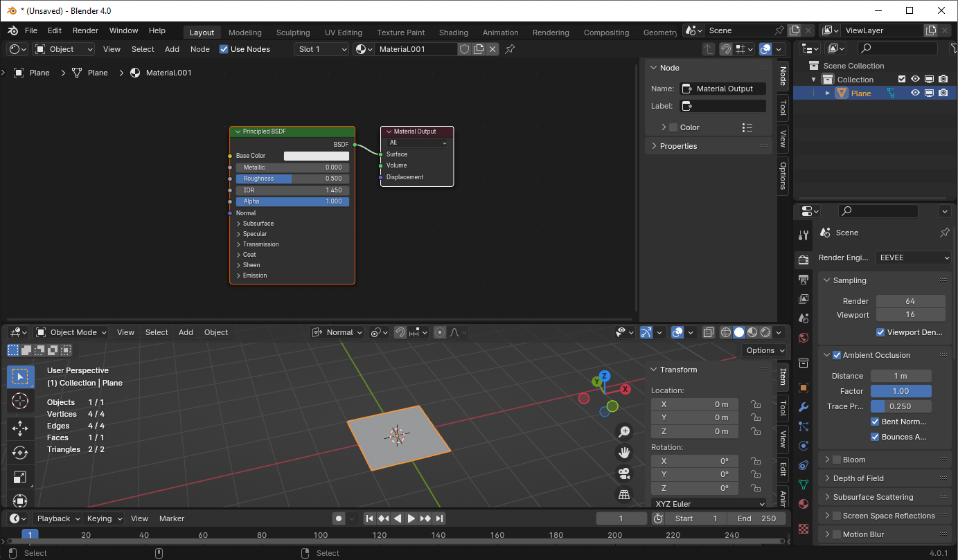This screenshot has height=560, width=958.
Task: Click the Material Output Name field
Action: click(x=723, y=89)
